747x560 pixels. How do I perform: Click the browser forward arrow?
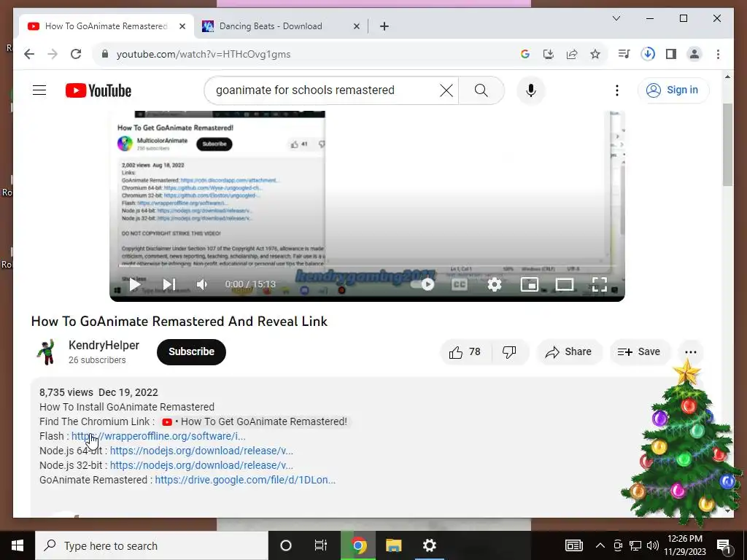53,54
